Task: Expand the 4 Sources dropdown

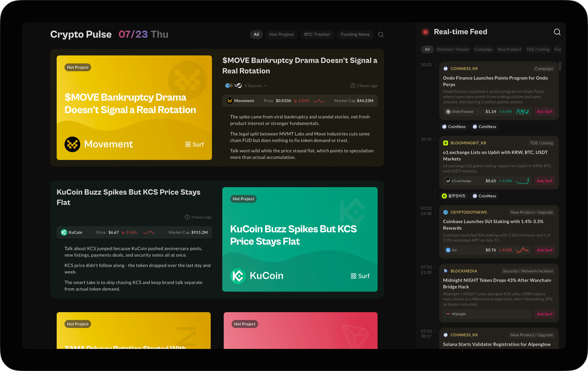Action: pyautogui.click(x=256, y=86)
